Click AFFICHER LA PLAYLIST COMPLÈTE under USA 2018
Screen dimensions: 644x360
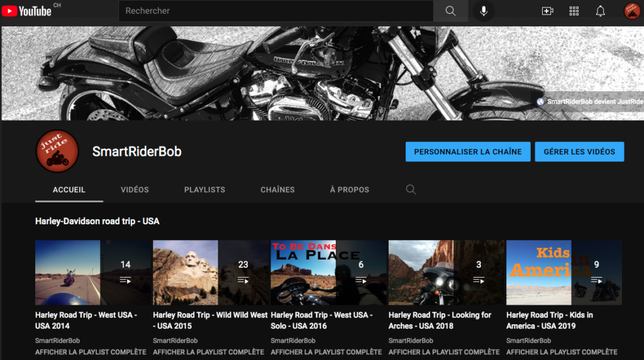tap(444, 352)
